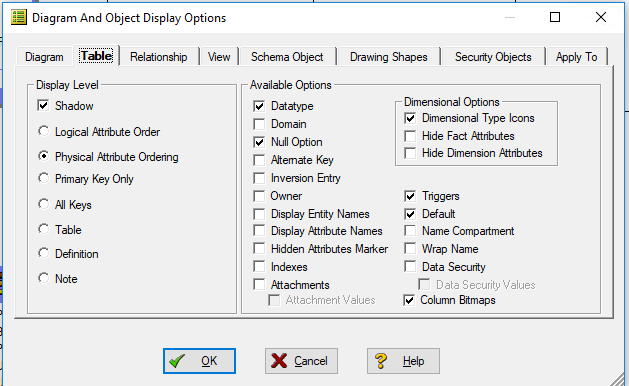Turn on Hidden Attributes Marker
This screenshot has width=629, height=386.
pyautogui.click(x=259, y=249)
